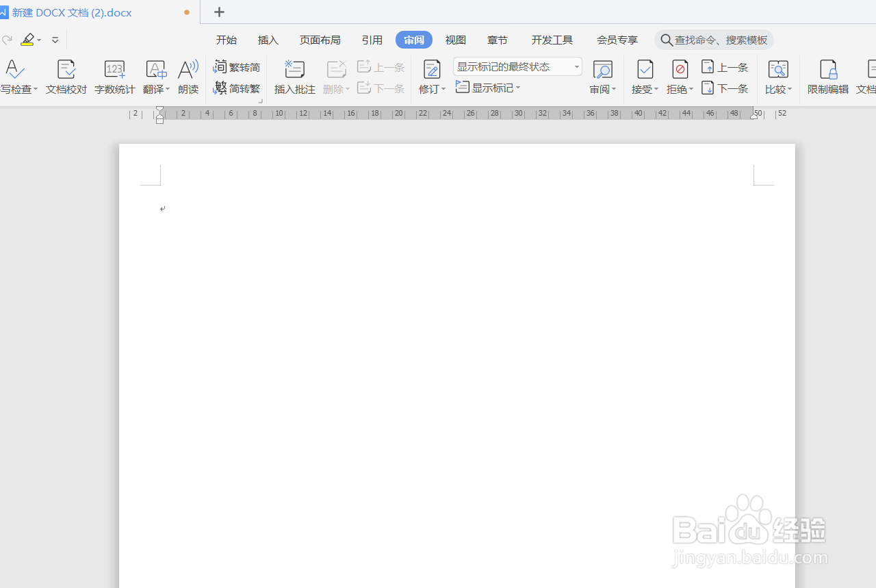Open a new tab with the plus button

coord(219,12)
